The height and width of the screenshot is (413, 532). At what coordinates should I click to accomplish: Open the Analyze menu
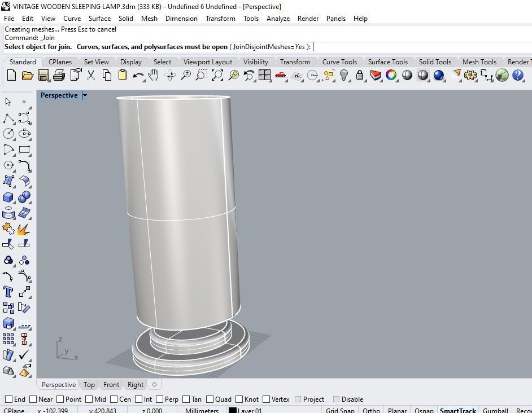(x=278, y=18)
